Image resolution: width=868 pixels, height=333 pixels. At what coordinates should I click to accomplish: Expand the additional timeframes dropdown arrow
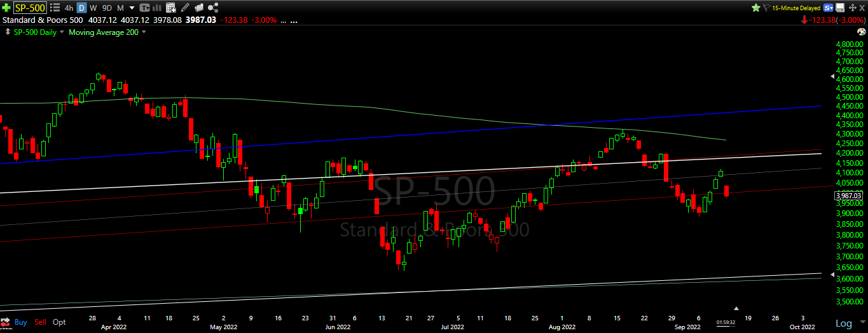point(132,8)
